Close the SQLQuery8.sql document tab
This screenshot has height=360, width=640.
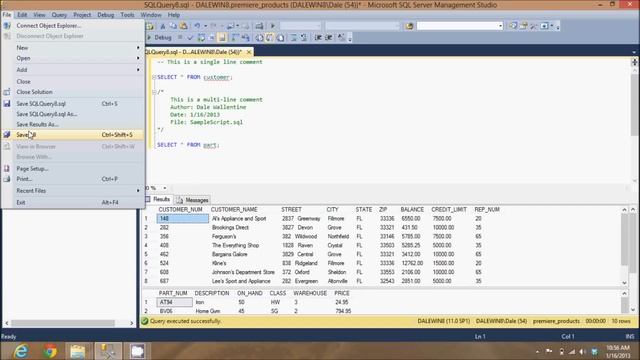(x=249, y=52)
